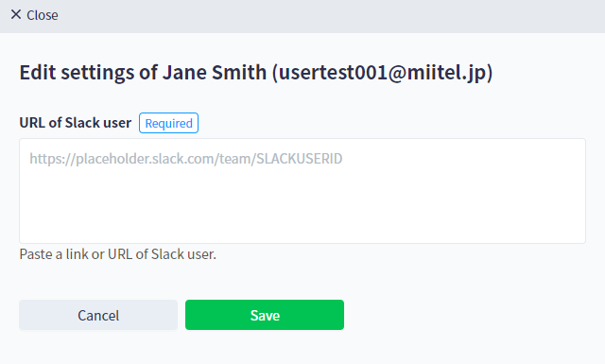The width and height of the screenshot is (605, 364).
Task: Click the usertest001@miitel.jp email in title
Action: (382, 73)
